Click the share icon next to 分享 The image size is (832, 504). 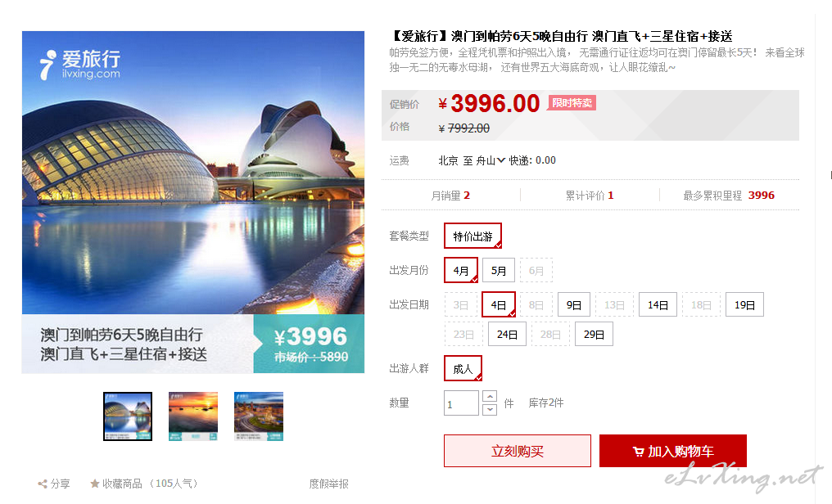[43, 484]
